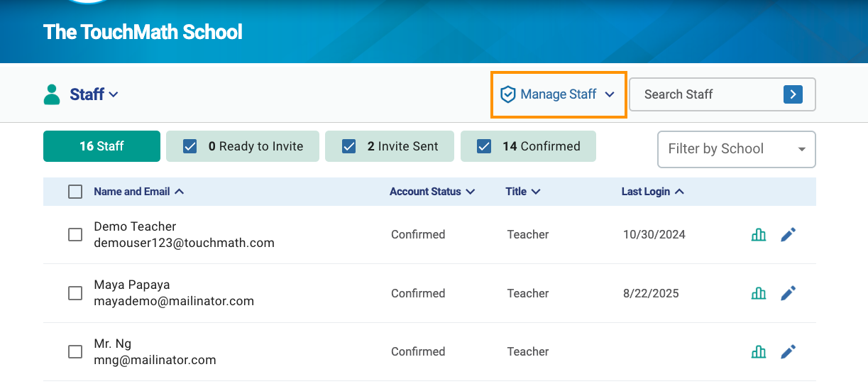Open reports chart icon for Mr. Ng
Screen dimensions: 868x384
coord(759,351)
